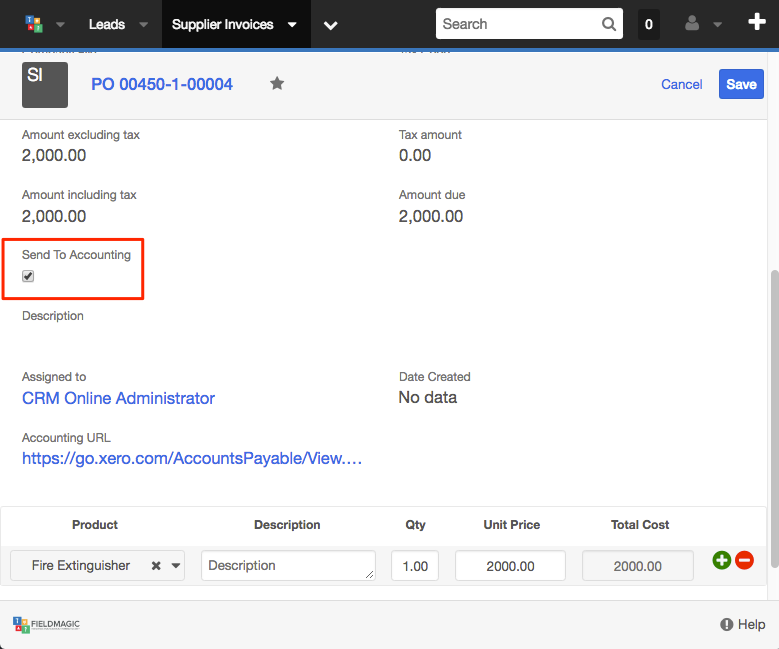Click the SI record badge
This screenshot has width=779, height=649.
coord(45,85)
